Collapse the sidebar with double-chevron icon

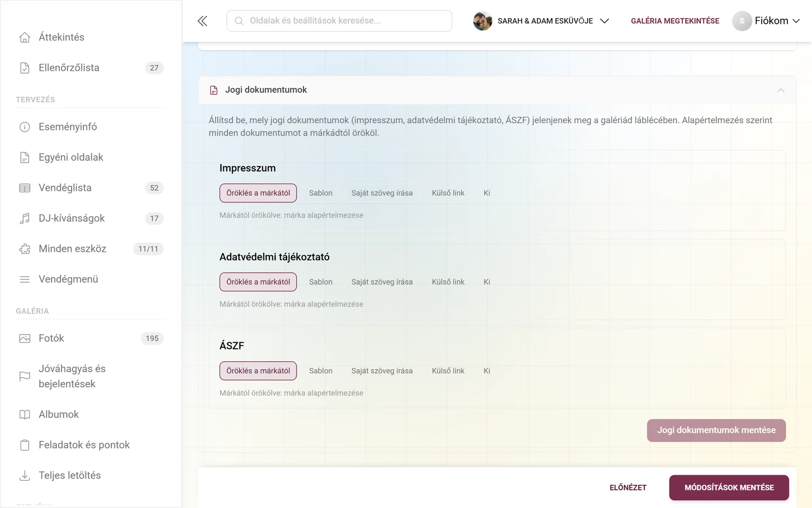pyautogui.click(x=202, y=21)
